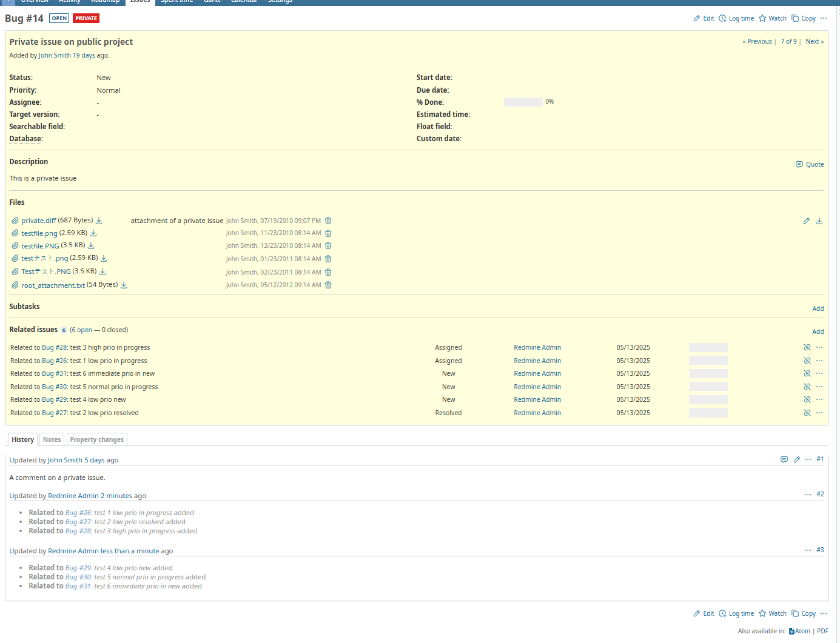Download all files from Files section

(x=819, y=221)
